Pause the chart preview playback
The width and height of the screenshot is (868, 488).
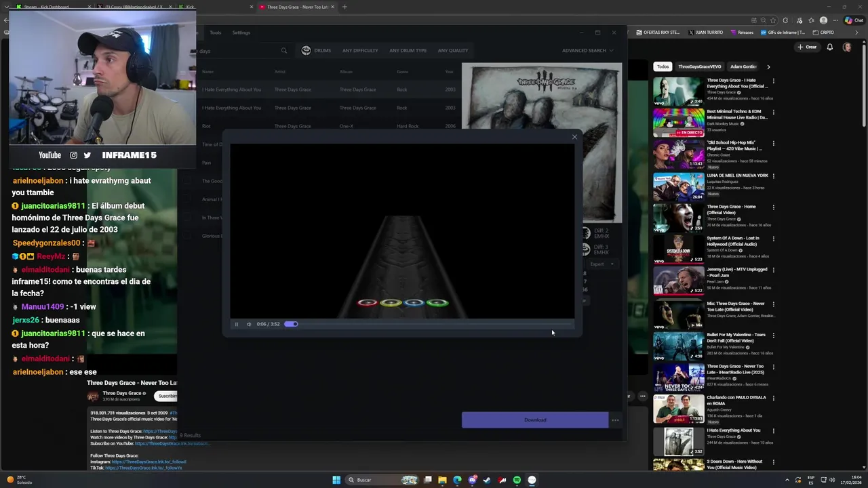[237, 324]
